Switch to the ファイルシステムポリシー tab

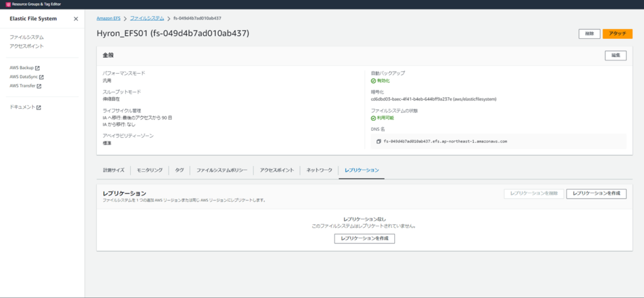tap(222, 170)
